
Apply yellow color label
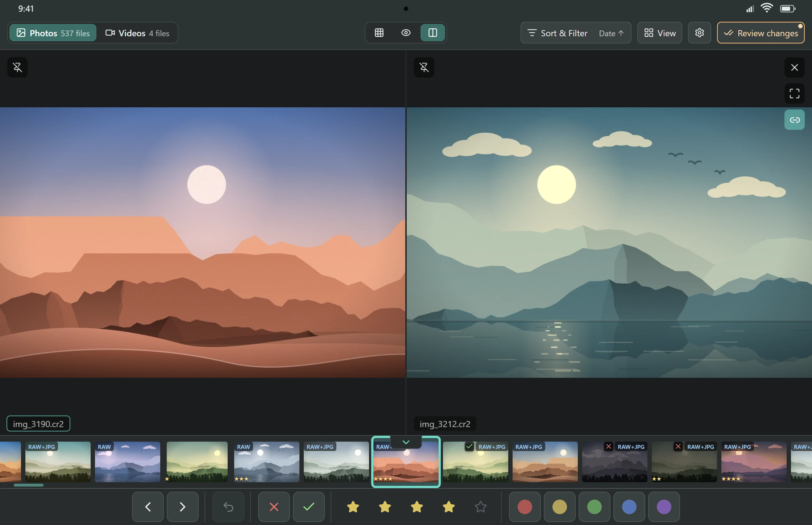pyautogui.click(x=560, y=507)
